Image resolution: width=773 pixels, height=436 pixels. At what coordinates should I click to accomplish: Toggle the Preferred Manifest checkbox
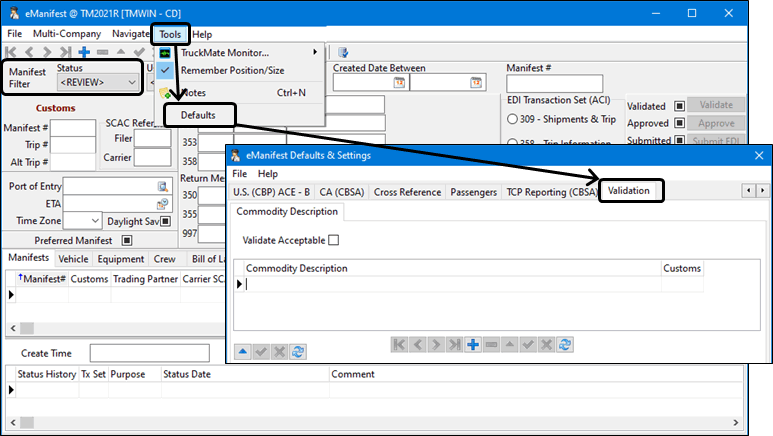click(127, 240)
